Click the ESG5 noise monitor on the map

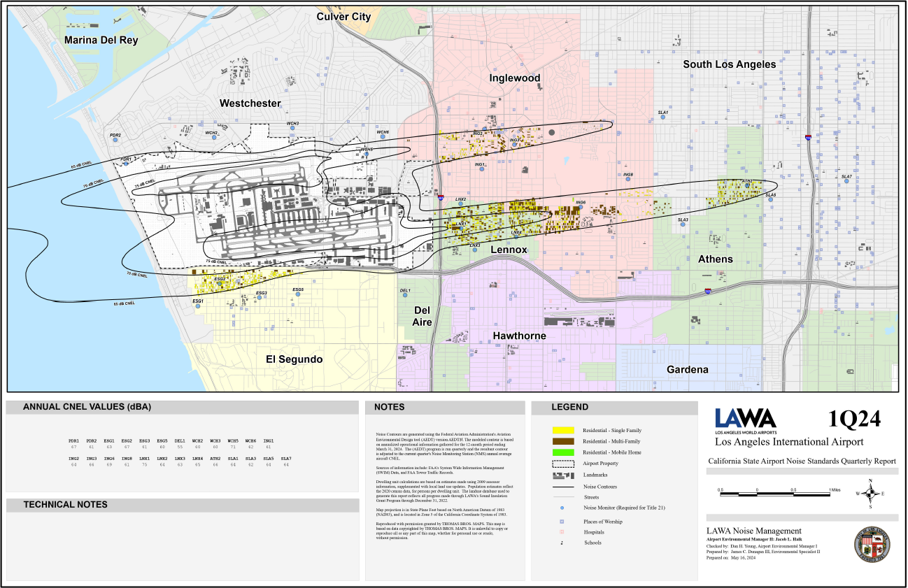point(297,295)
